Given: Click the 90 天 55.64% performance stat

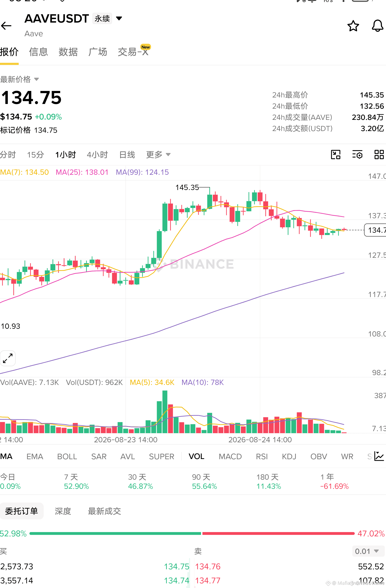Looking at the screenshot, I should point(205,481).
